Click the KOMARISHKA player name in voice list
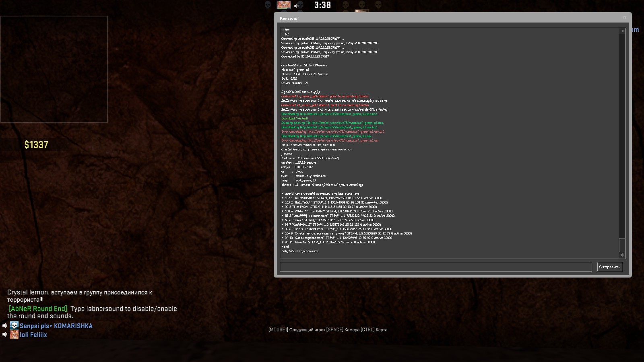This screenshot has height=362, width=644. pos(73,326)
